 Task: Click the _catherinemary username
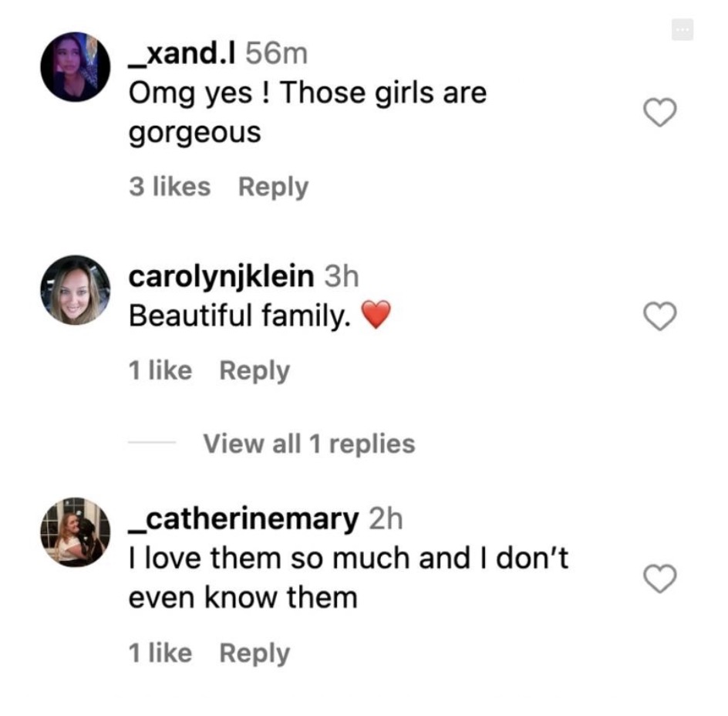243,519
